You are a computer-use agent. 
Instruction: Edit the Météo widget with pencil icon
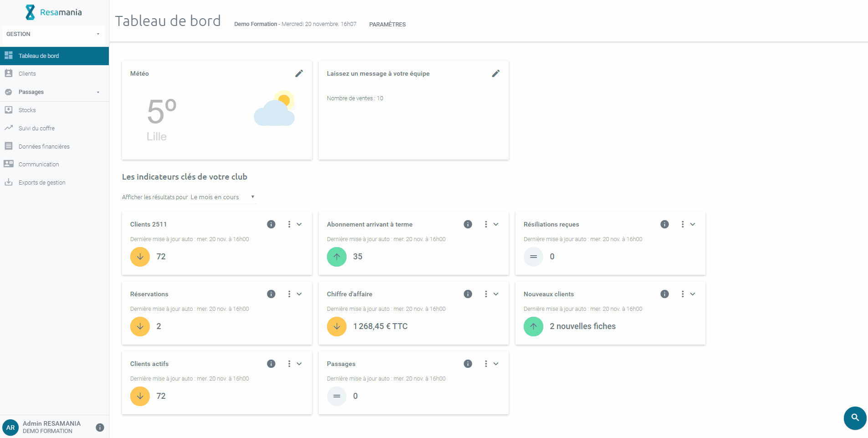pyautogui.click(x=299, y=73)
